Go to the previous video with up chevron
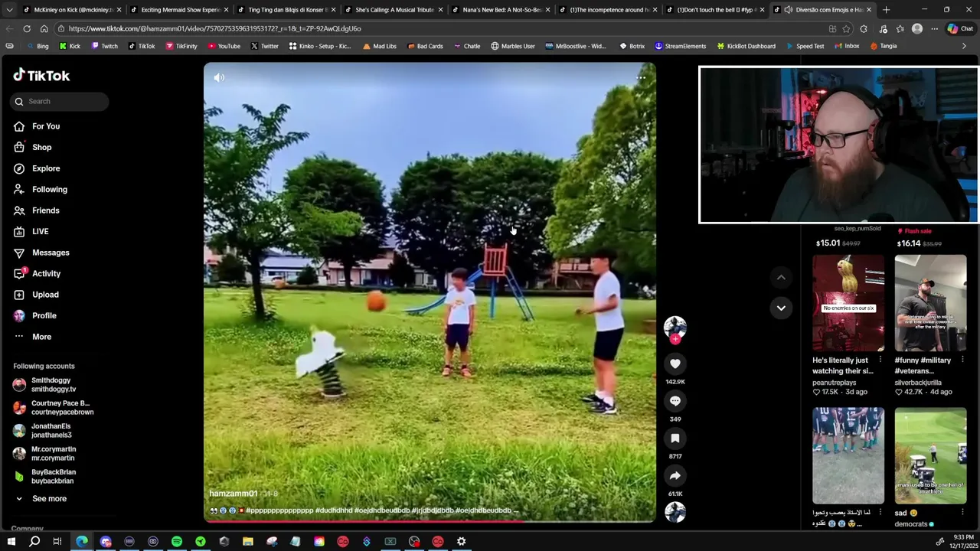 (781, 277)
